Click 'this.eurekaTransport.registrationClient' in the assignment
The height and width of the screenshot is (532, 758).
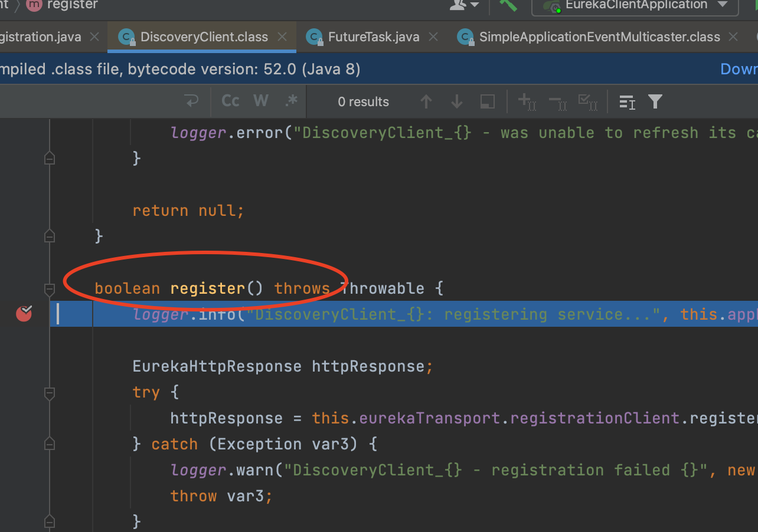click(x=495, y=418)
